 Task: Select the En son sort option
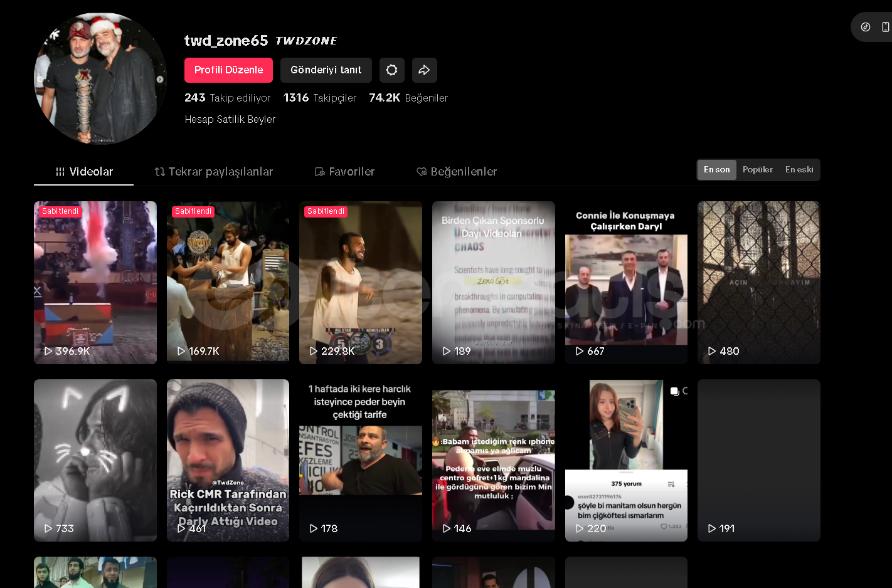(x=716, y=170)
